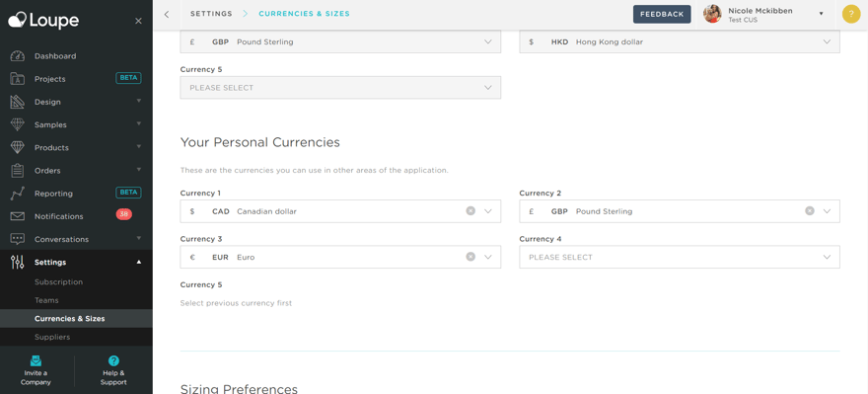Screen dimensions: 868x394
Task: Expand the Products menu arrow
Action: [x=139, y=146]
